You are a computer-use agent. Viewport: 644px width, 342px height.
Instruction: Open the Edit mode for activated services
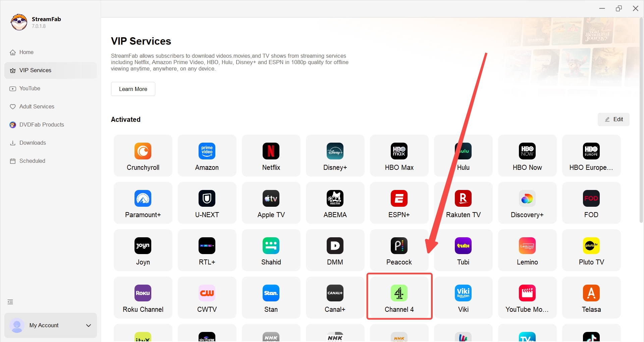click(x=613, y=119)
